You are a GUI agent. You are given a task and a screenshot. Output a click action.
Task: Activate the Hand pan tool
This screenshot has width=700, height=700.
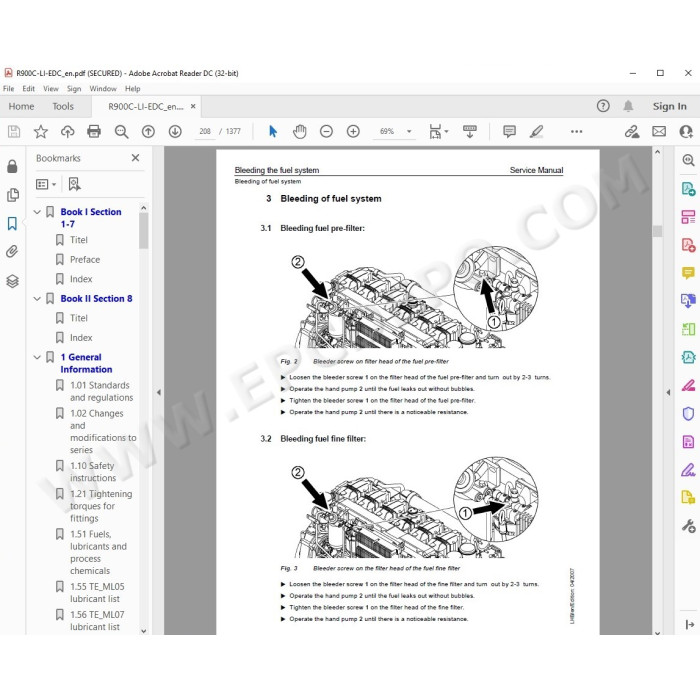(x=300, y=131)
